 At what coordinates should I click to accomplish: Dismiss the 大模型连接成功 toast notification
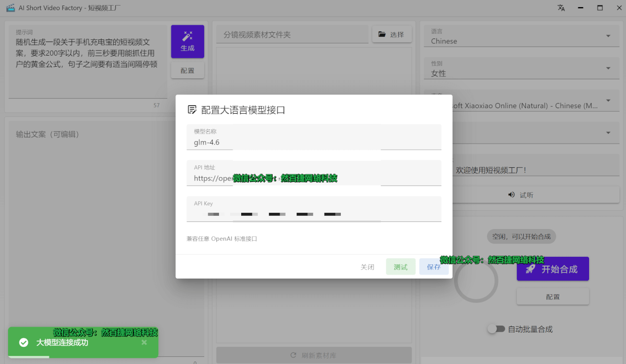pyautogui.click(x=144, y=342)
